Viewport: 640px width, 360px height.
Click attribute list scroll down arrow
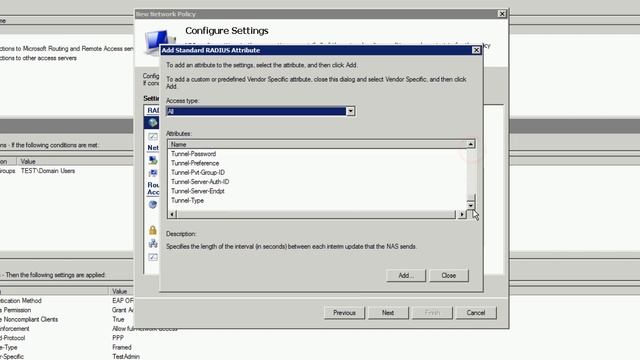(x=471, y=205)
